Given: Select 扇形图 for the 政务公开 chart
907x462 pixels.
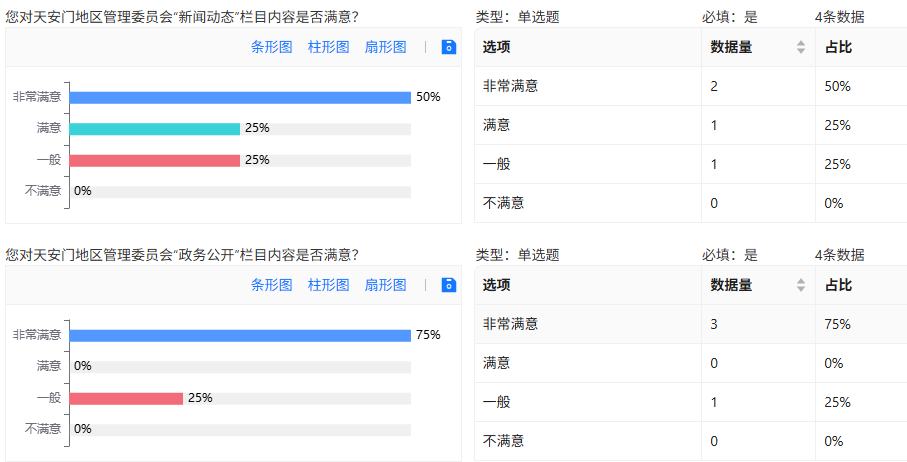Looking at the screenshot, I should [x=385, y=285].
